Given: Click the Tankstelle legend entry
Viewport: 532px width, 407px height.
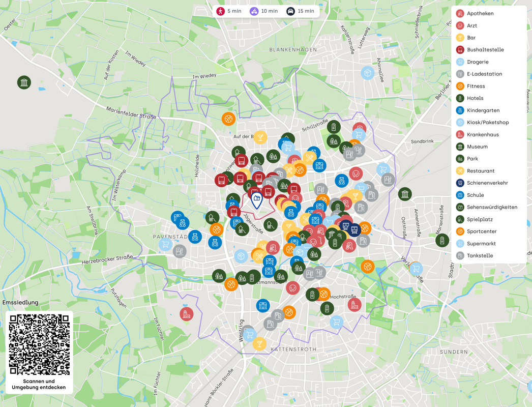Looking at the screenshot, I should 480,256.
